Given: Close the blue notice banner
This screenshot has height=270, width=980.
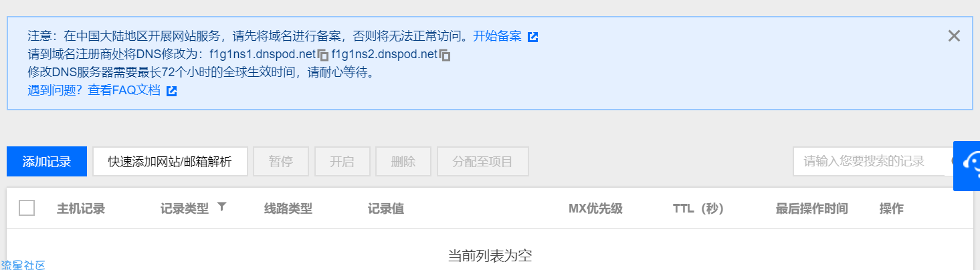Looking at the screenshot, I should point(954,36).
